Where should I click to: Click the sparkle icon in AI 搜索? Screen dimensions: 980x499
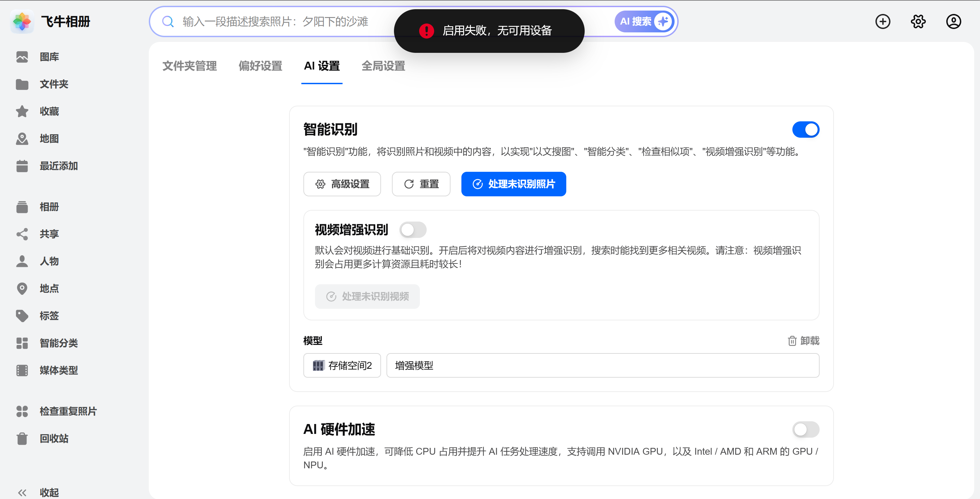tap(663, 22)
